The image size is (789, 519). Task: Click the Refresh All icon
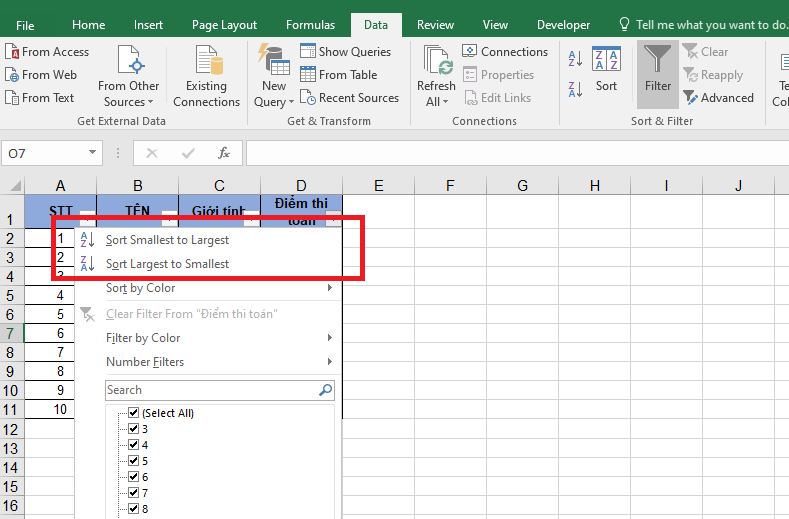coord(437,75)
